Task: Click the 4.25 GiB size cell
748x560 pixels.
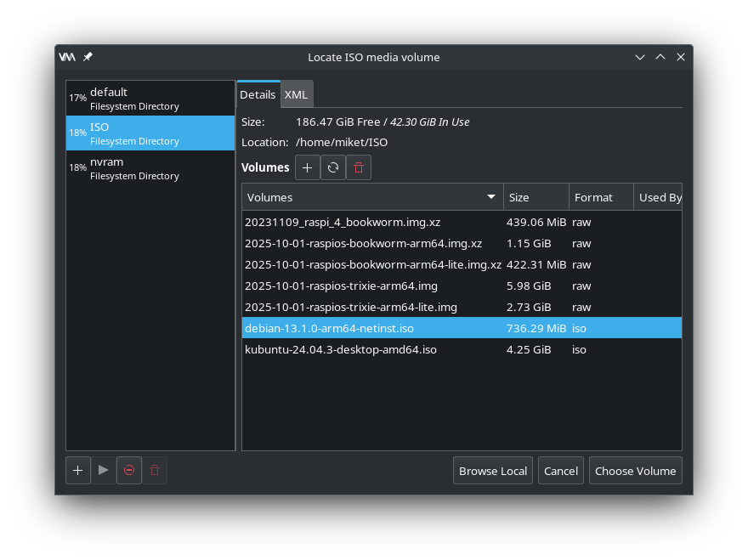Action: tap(529, 349)
